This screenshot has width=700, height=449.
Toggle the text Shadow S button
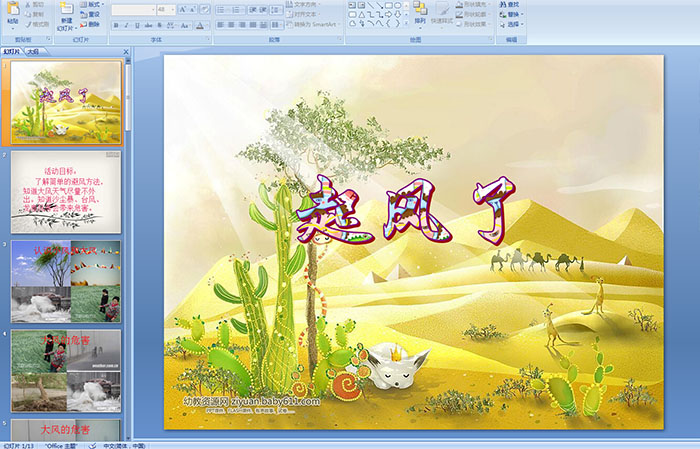(x=160, y=25)
